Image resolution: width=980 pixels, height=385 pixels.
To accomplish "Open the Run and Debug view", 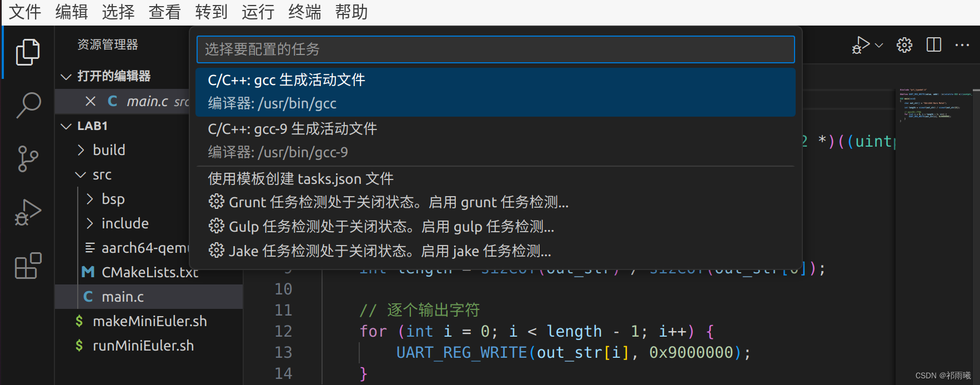I will (x=28, y=212).
